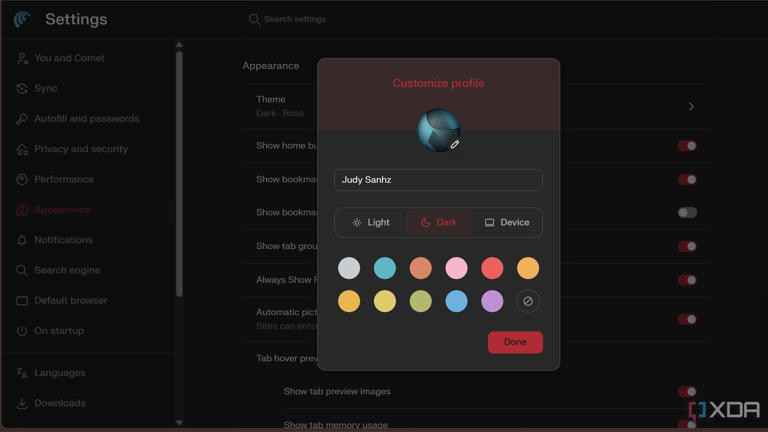Screen dimensions: 768x432
Task: Toggle the Always Show switch
Action: coord(687,280)
